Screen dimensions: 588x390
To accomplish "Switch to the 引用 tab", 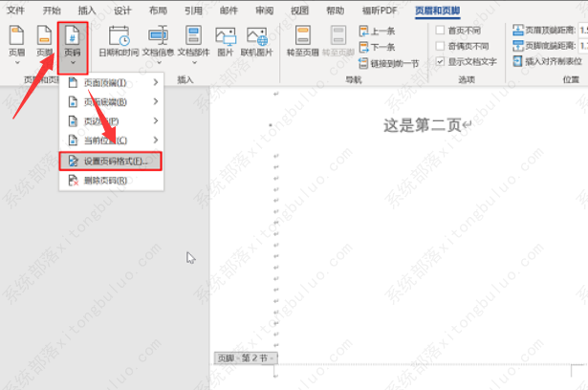I will click(x=193, y=11).
